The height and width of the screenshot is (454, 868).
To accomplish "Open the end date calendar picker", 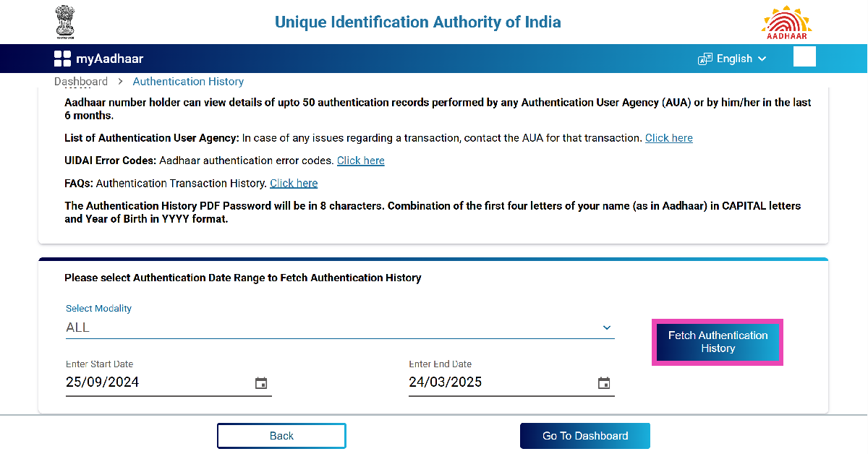I will [604, 383].
